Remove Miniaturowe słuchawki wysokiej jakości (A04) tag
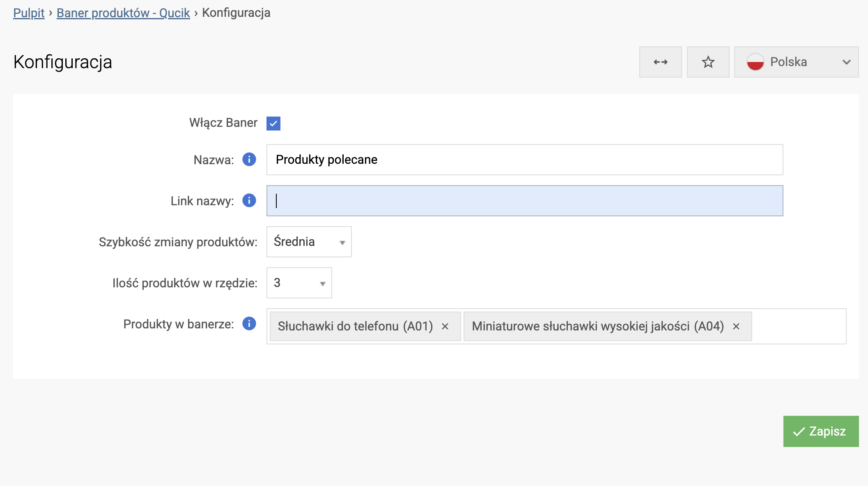Image resolution: width=868 pixels, height=486 pixels. [x=737, y=326]
